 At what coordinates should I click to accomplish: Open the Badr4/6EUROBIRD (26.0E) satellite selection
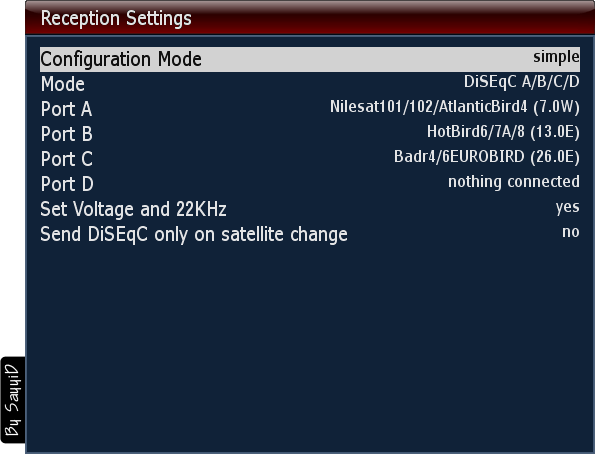click(486, 157)
